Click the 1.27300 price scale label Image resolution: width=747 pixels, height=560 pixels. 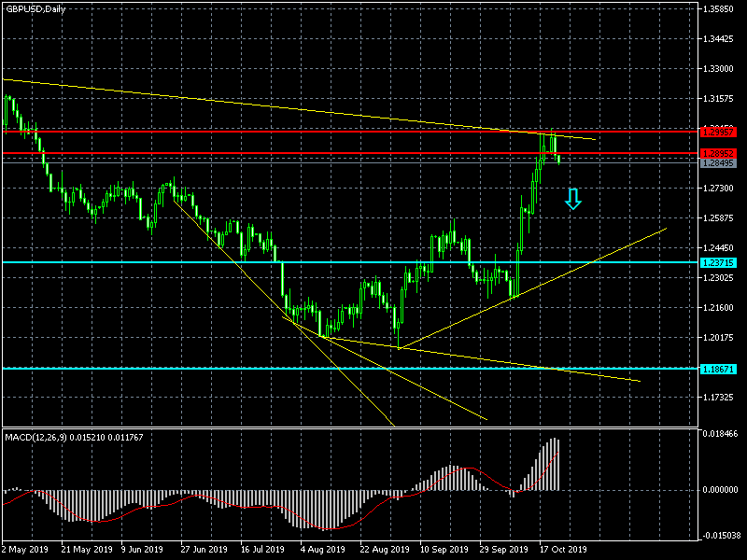(718, 189)
